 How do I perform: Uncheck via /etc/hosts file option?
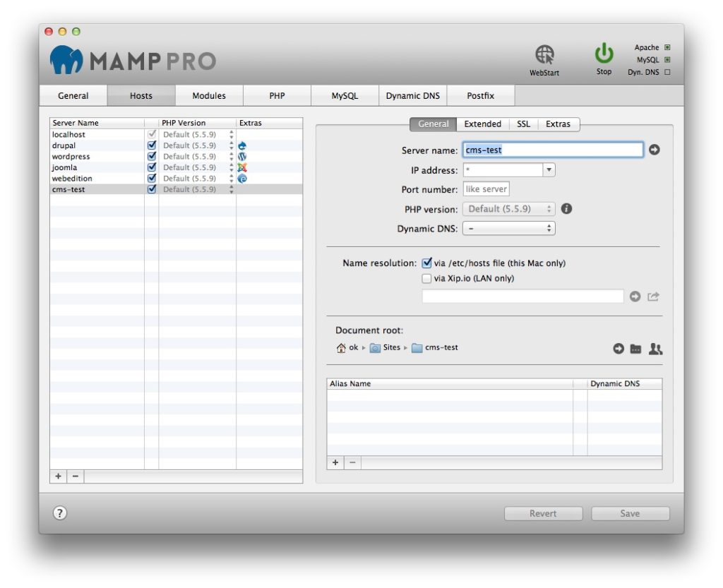click(427, 263)
